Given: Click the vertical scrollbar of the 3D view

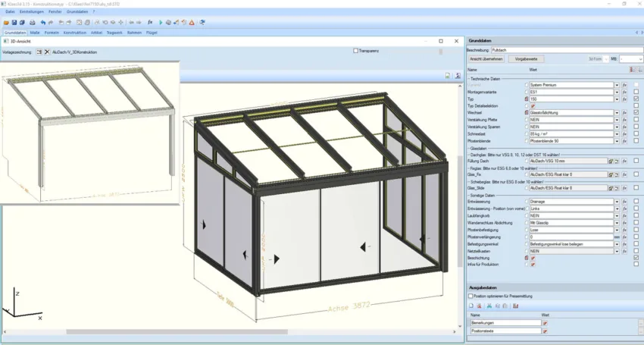Looking at the screenshot, I should pos(460,212).
